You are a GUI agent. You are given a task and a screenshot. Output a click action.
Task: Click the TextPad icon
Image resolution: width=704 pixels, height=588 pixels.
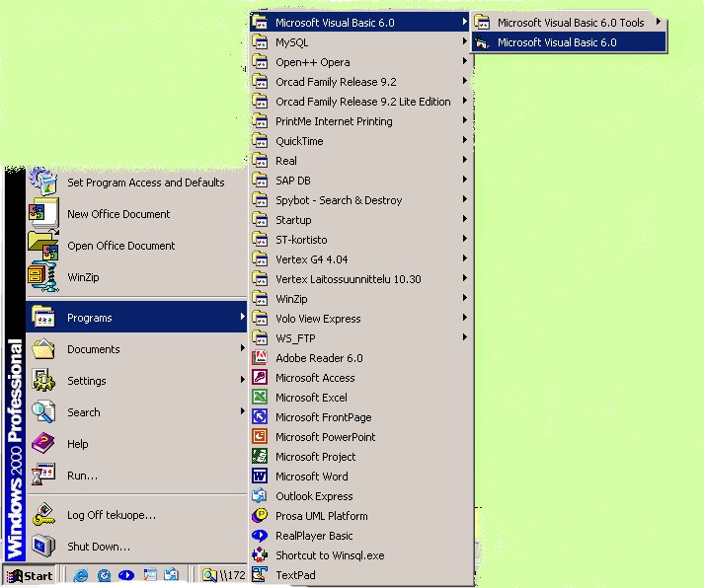pyautogui.click(x=260, y=575)
